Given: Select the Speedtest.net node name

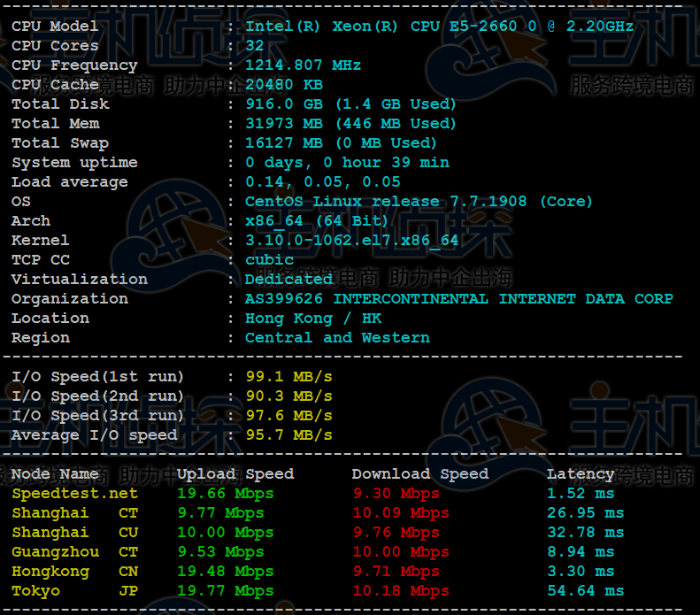Looking at the screenshot, I should click(x=74, y=494).
